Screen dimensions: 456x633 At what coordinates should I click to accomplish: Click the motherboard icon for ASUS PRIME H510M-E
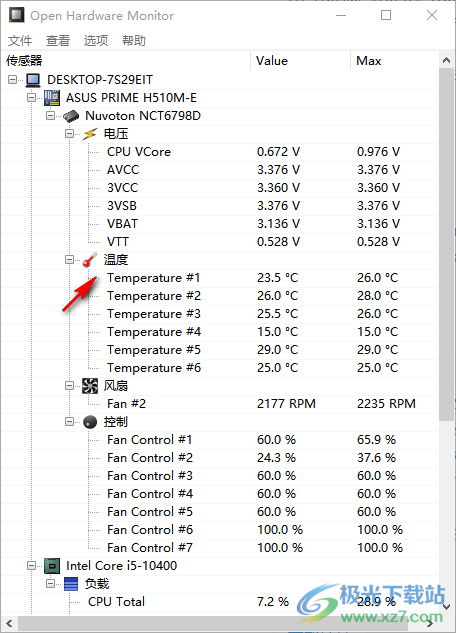pyautogui.click(x=52, y=98)
